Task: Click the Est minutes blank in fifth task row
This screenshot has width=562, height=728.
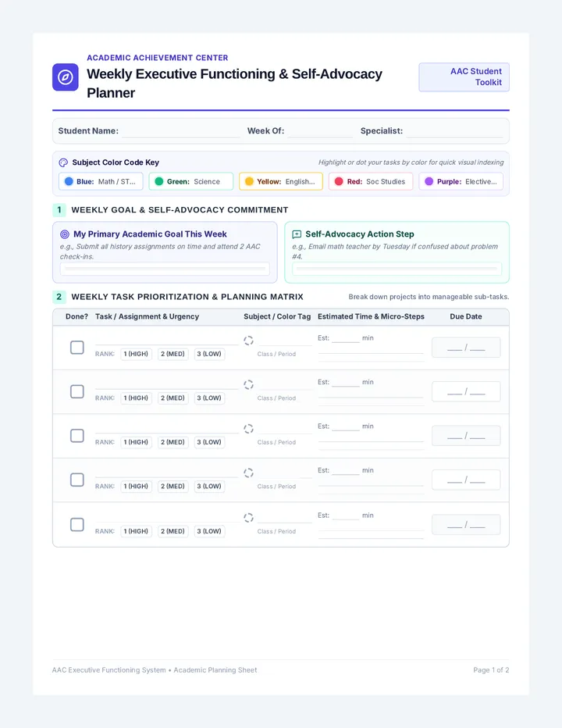Action: tap(346, 516)
